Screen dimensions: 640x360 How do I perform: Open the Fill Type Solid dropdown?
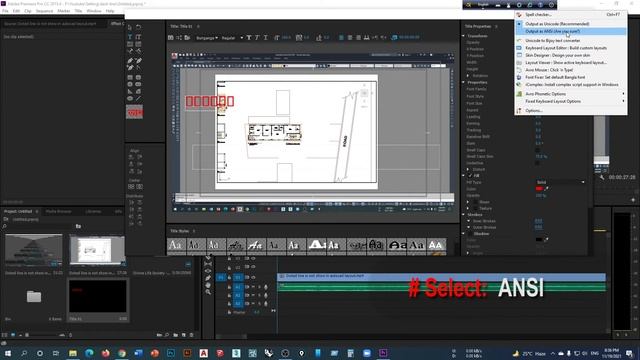560,182
